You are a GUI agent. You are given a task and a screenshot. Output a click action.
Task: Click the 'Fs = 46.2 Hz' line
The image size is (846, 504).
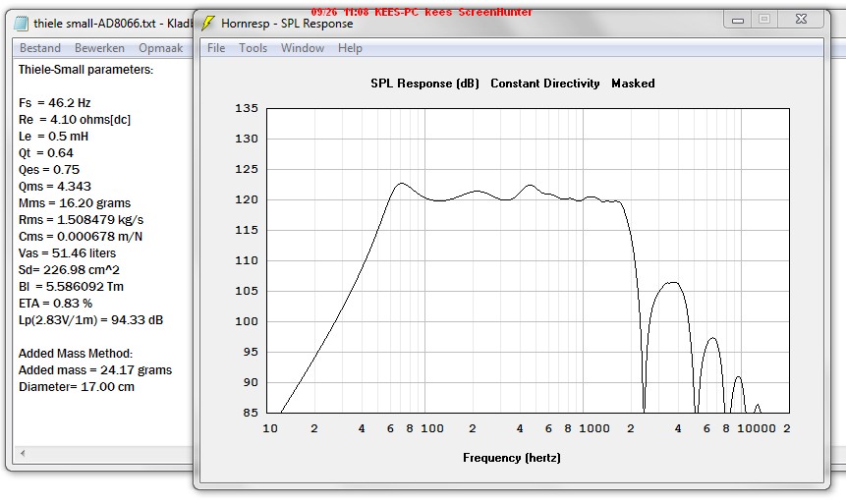tap(54, 102)
